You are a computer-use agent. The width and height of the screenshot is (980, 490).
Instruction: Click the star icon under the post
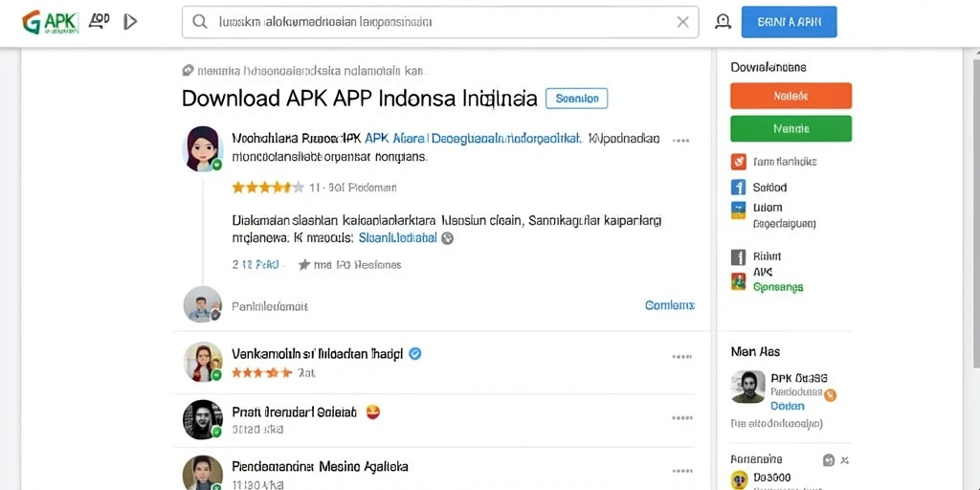tap(304, 265)
